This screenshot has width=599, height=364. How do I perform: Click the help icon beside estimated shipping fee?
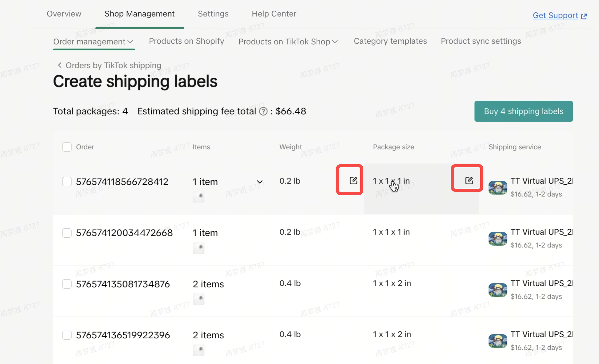[263, 111]
